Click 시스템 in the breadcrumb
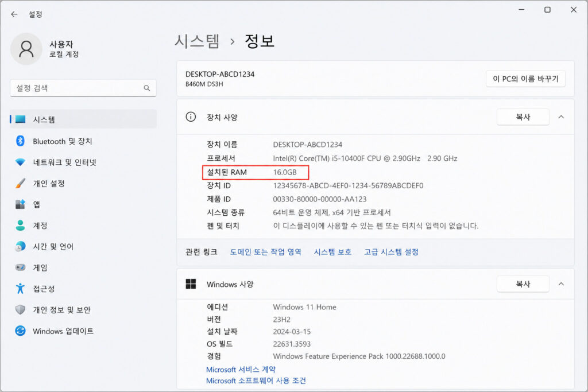 click(198, 41)
